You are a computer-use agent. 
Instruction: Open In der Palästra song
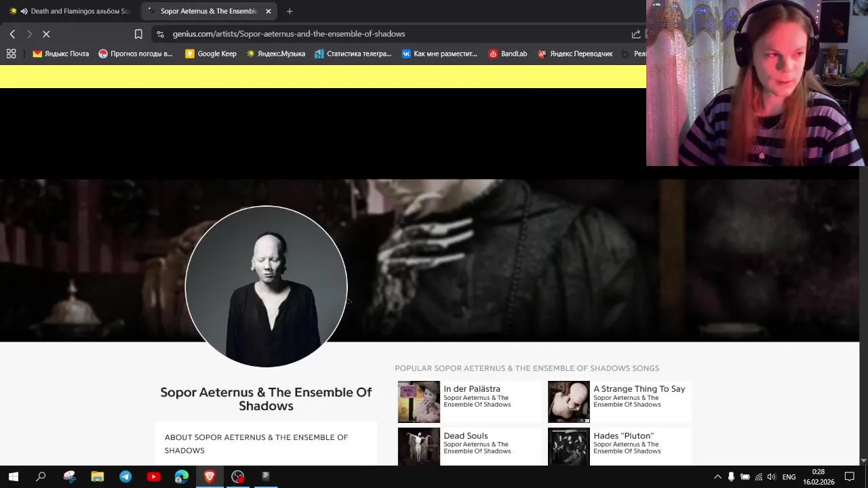[x=472, y=389]
